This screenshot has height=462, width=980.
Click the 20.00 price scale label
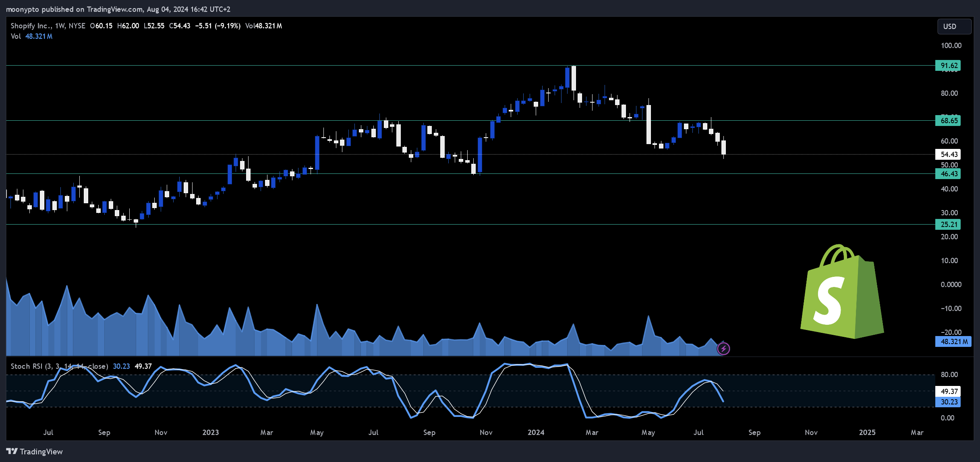point(949,237)
